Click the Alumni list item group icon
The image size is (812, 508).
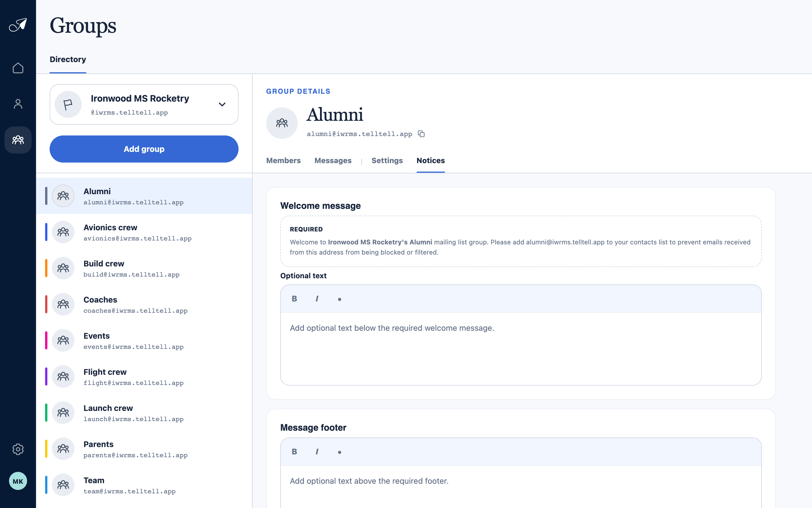pos(63,196)
